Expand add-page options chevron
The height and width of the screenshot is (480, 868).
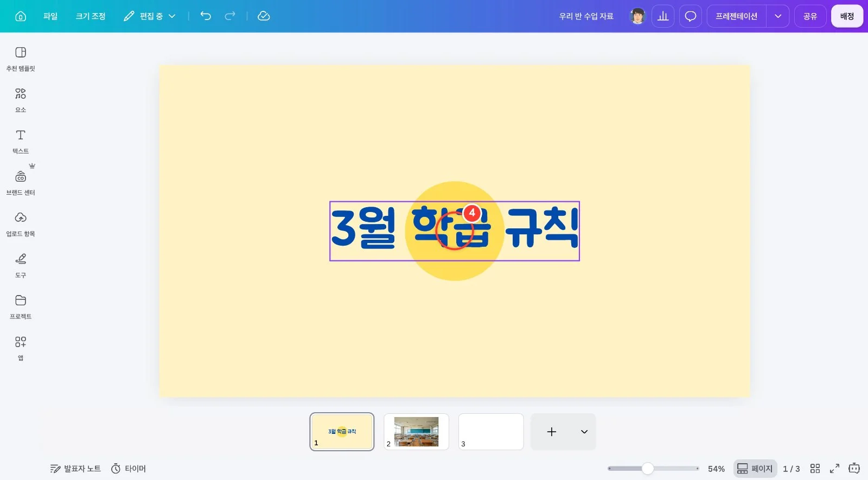click(584, 432)
